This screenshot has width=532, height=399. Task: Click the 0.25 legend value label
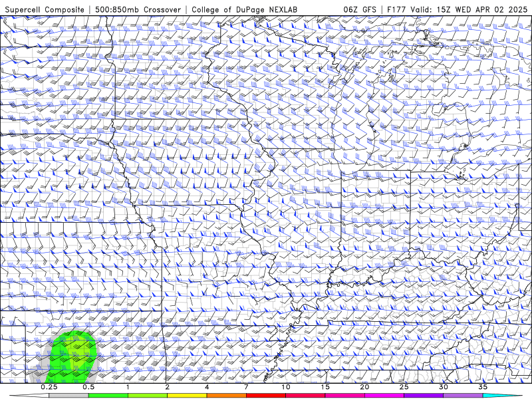click(x=49, y=387)
